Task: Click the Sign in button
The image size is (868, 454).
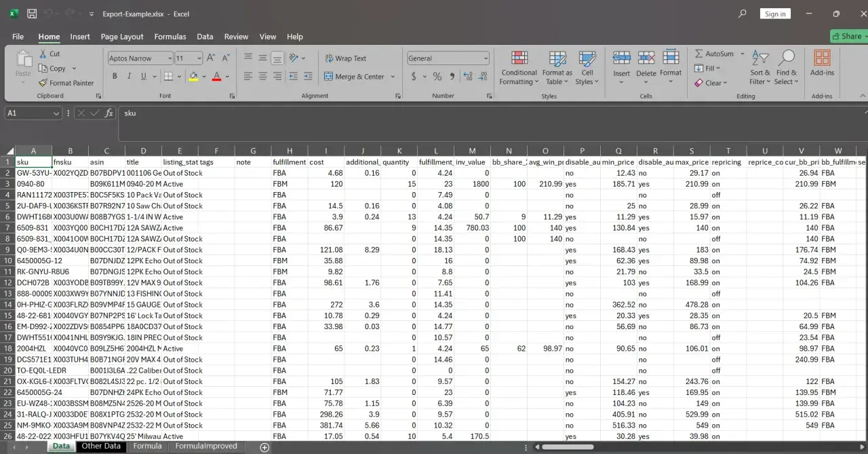Action: (x=775, y=14)
